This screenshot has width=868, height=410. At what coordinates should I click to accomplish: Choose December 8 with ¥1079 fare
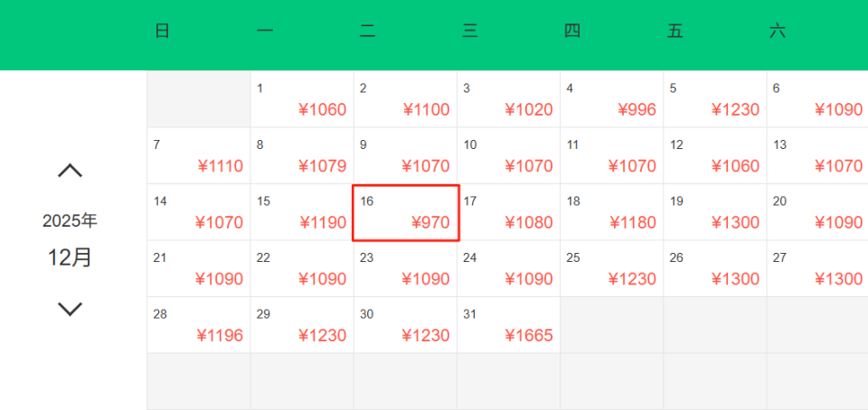(x=302, y=156)
